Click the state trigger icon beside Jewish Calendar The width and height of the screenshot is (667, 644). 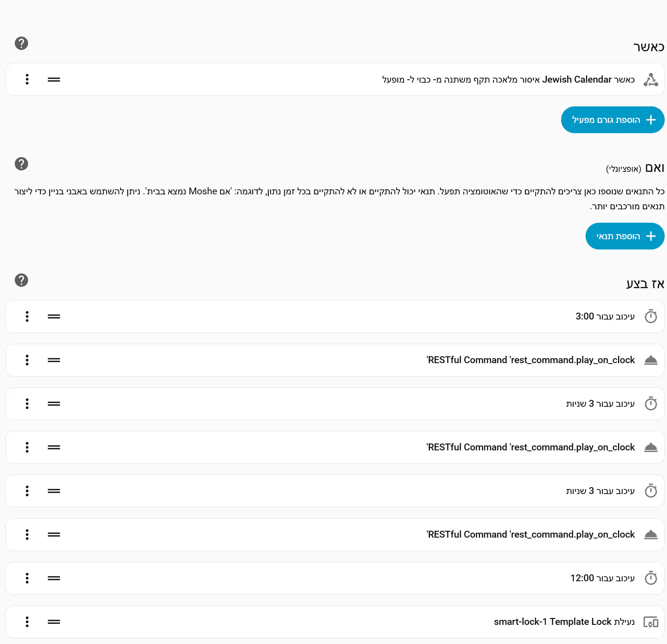click(651, 80)
